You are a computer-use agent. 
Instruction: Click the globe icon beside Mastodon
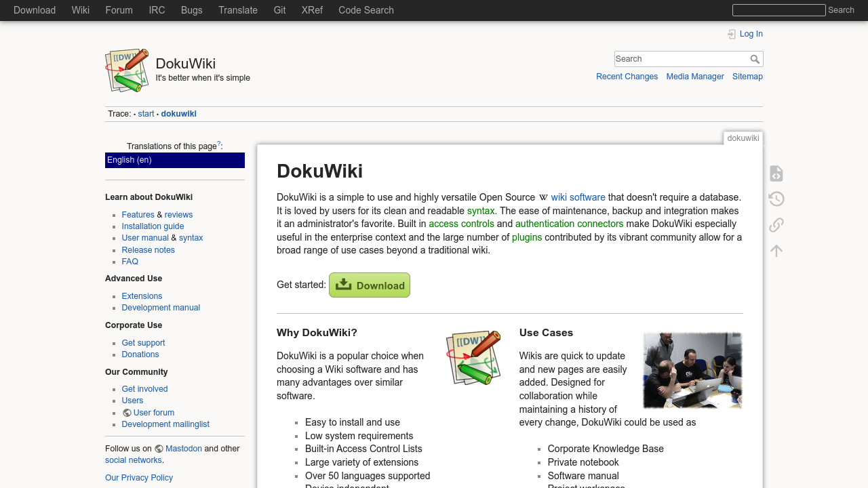point(159,449)
